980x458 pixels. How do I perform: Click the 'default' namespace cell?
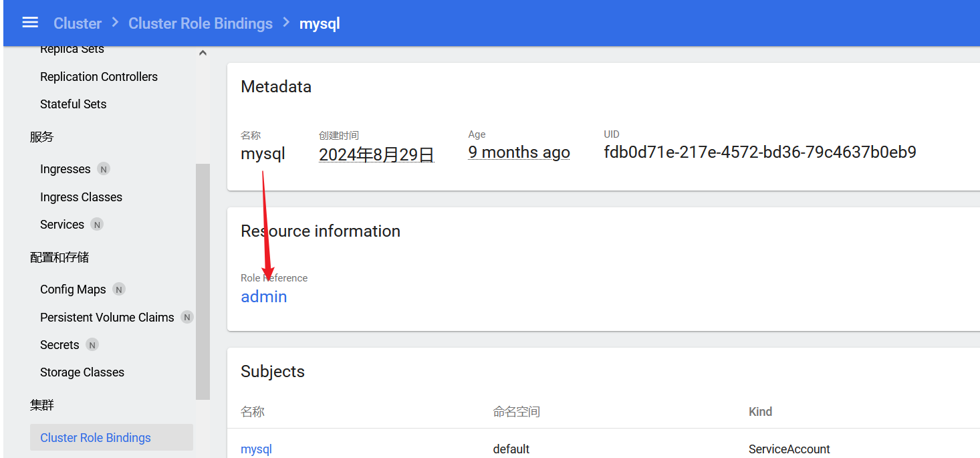coord(511,449)
